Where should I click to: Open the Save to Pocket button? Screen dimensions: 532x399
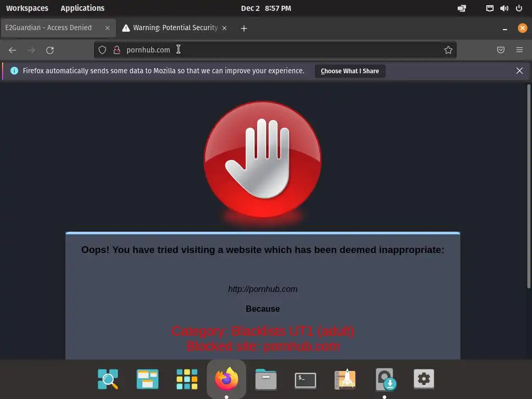pos(501,50)
